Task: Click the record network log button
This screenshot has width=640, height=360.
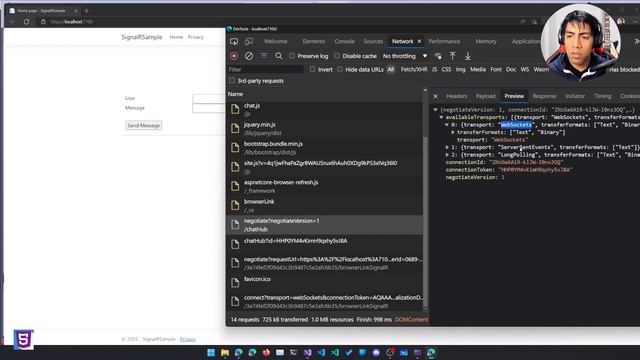Action: pos(234,56)
